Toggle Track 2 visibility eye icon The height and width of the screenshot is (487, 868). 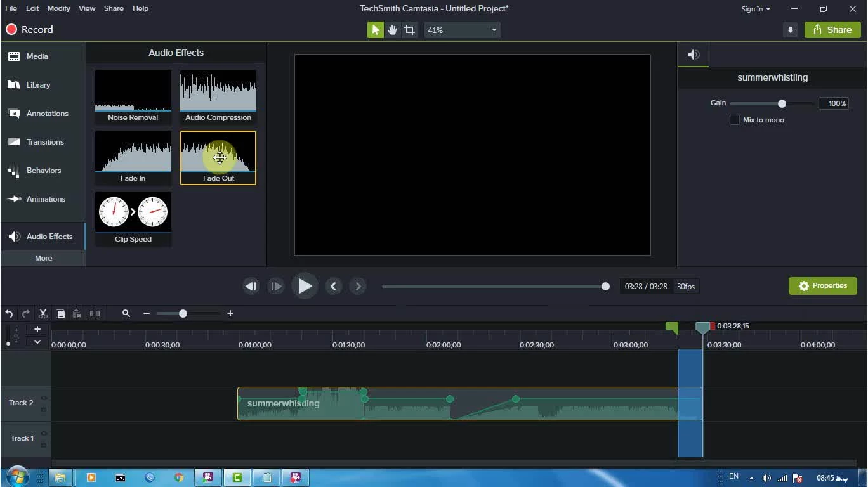pyautogui.click(x=44, y=398)
